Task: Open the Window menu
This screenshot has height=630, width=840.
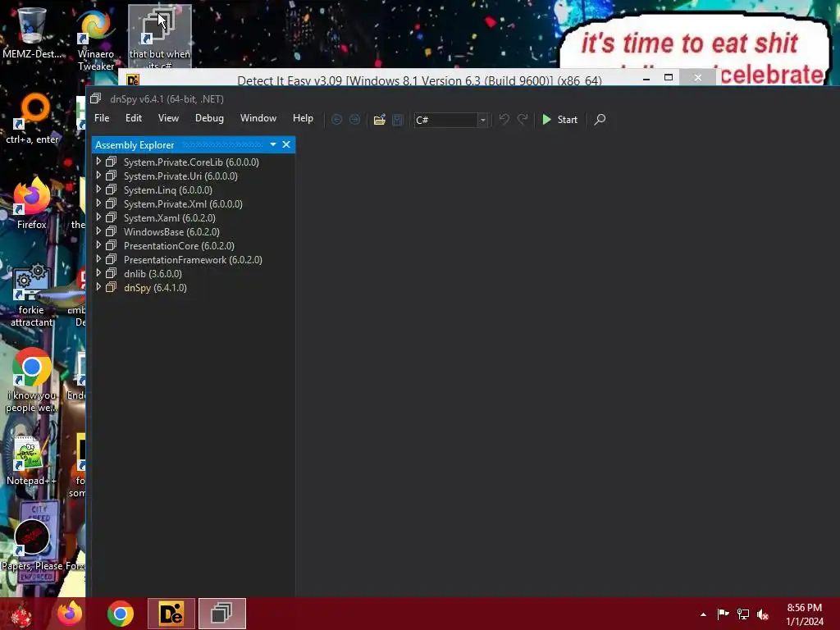Action: pos(258,118)
